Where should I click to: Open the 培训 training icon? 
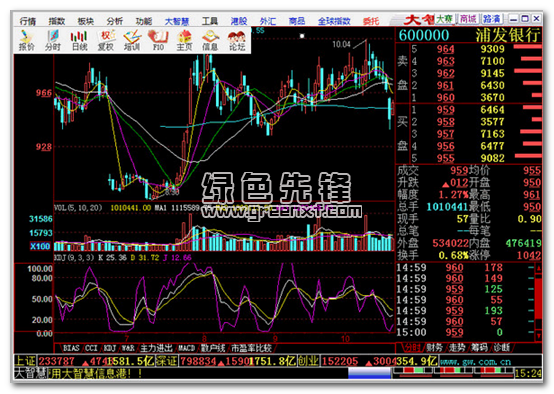[x=132, y=40]
